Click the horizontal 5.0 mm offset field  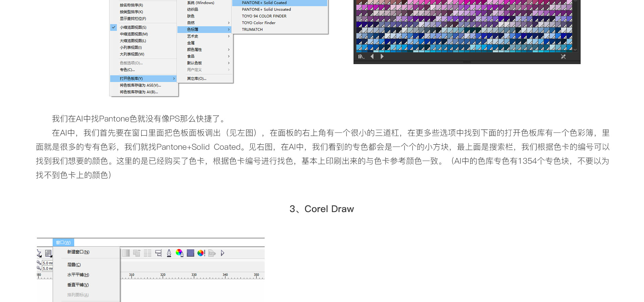tap(47, 263)
